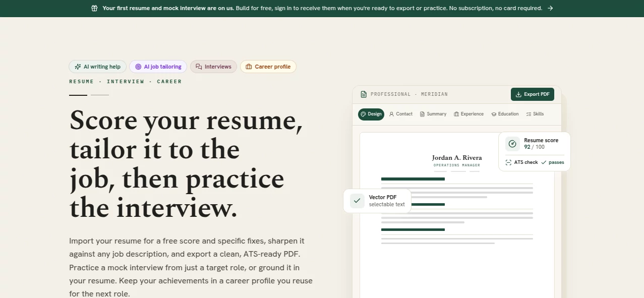Click the resume preview page thumbnail
Viewport: 644px width, 298px height.
(x=457, y=215)
